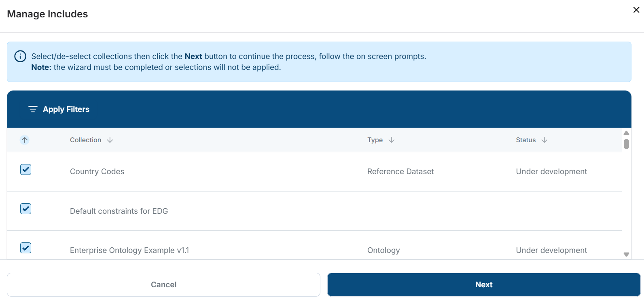Toggle sort direction on the Status column
This screenshot has height=301, width=644.
pyautogui.click(x=544, y=140)
